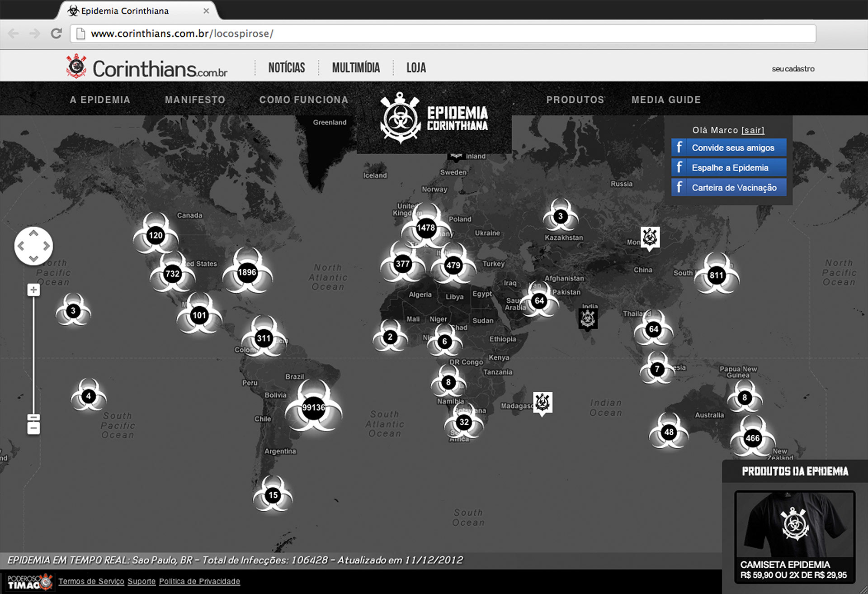
Task: Open the Manifesto menu item
Action: 195,100
